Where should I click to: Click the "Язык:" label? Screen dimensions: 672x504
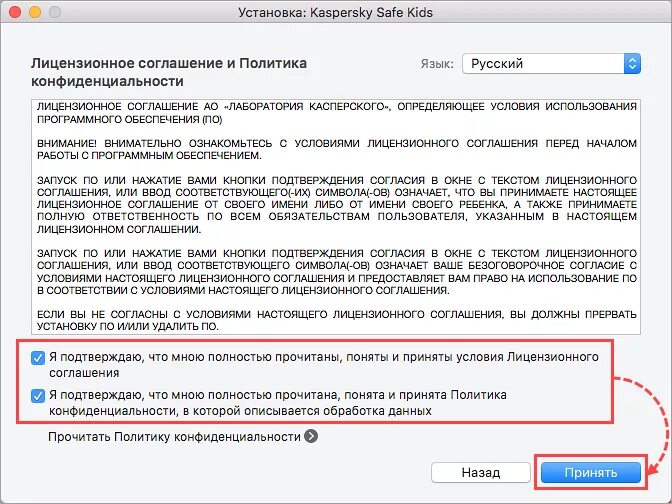(437, 64)
